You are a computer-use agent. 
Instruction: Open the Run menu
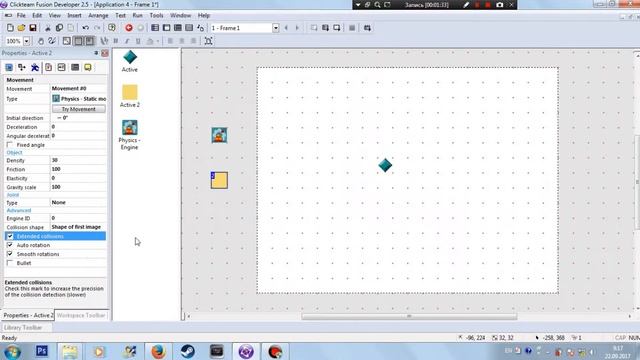pos(138,16)
